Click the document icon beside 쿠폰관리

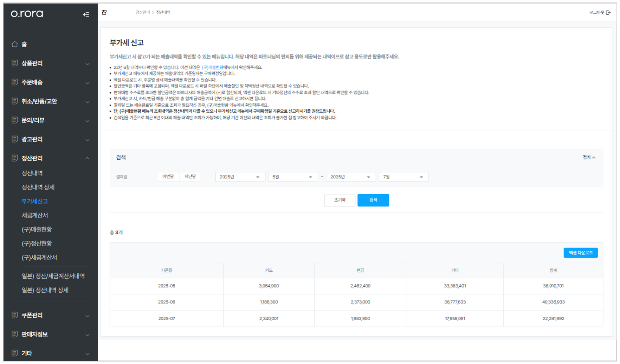pyautogui.click(x=14, y=315)
